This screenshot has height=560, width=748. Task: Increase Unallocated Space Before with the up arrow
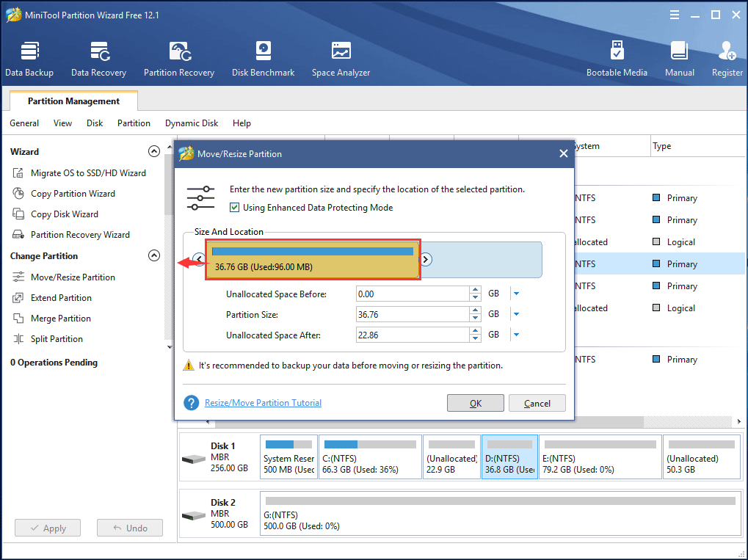pos(475,290)
